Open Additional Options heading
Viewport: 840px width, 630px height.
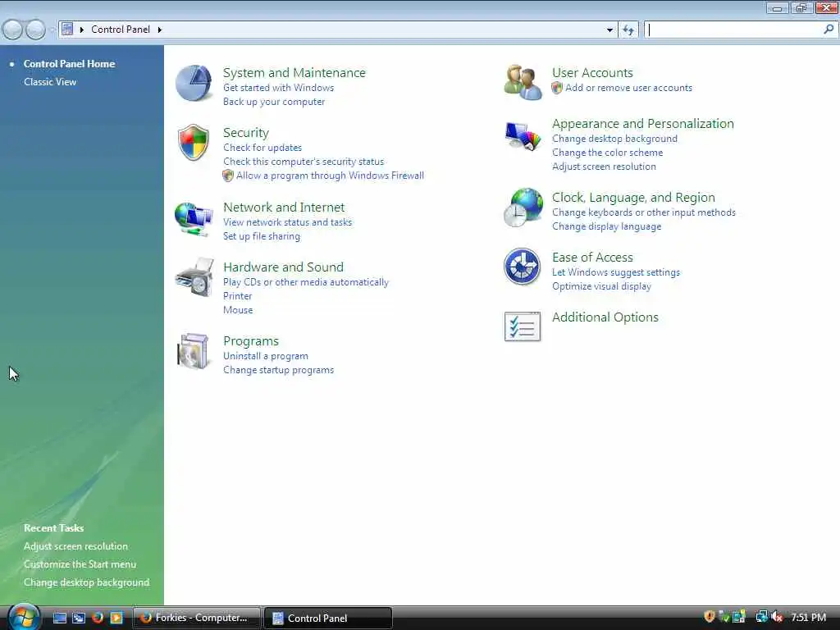pos(605,317)
